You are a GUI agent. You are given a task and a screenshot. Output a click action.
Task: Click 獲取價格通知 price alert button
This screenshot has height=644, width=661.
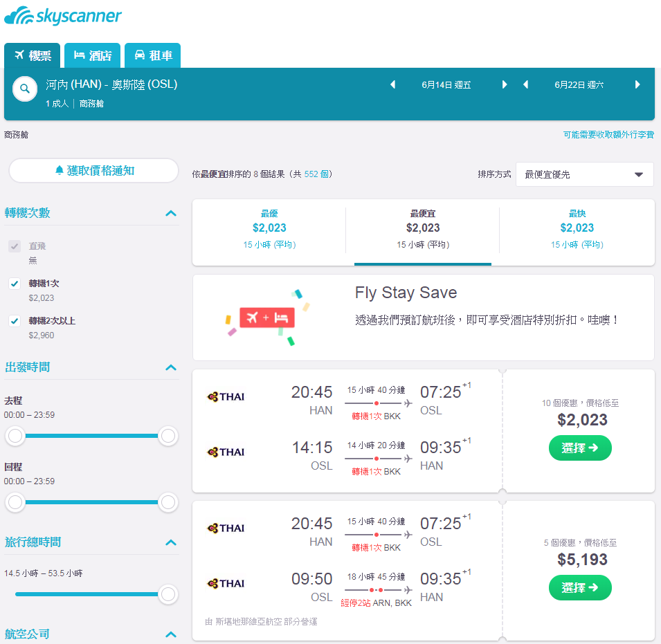(x=93, y=171)
